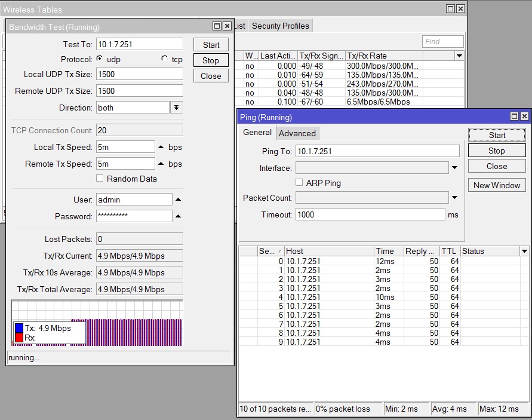Collapse the Password field arrow
The width and height of the screenshot is (532, 420).
[178, 216]
